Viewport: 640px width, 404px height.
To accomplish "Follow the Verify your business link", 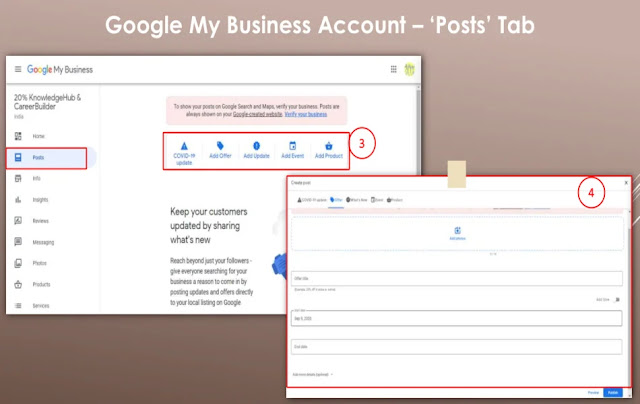I will [306, 114].
